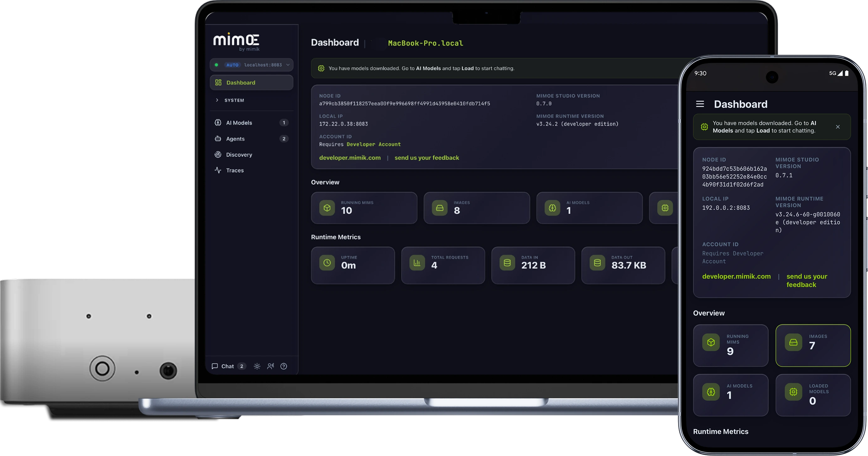The width and height of the screenshot is (868, 456).
Task: Click the Agents robot icon in sidebar
Action: [218, 139]
